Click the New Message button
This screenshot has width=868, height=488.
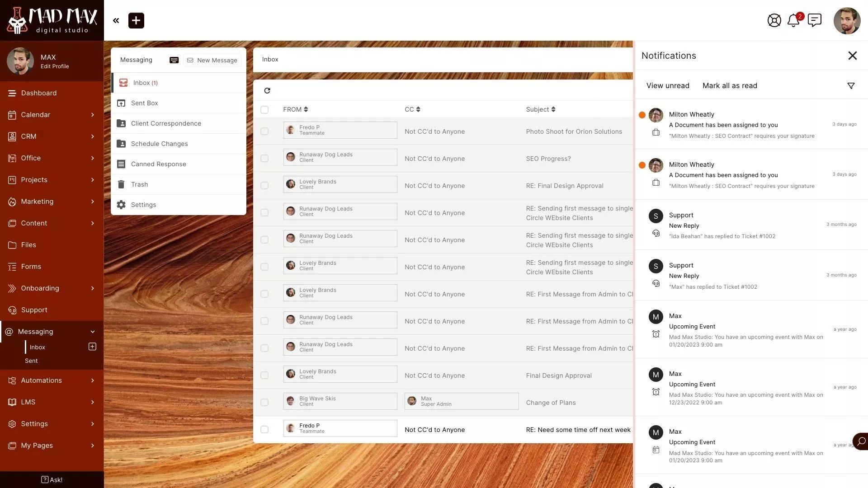(212, 60)
